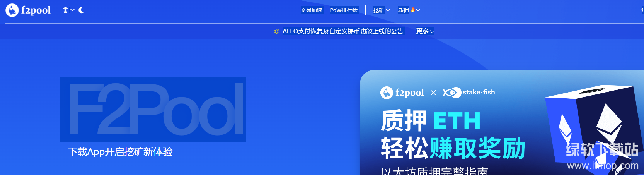Click the Ethereum cube graphic in banner
This screenshot has width=644, height=175.
(x=591, y=124)
